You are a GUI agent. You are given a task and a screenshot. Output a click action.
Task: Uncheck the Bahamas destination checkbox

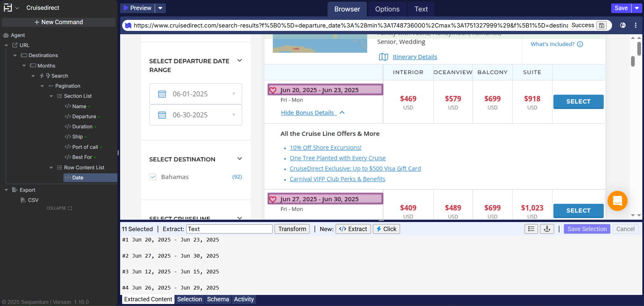[x=153, y=177]
